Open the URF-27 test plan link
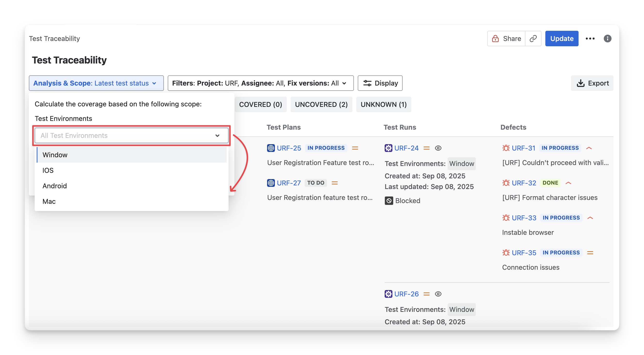Screen dimensions: 644x355 pos(288,183)
